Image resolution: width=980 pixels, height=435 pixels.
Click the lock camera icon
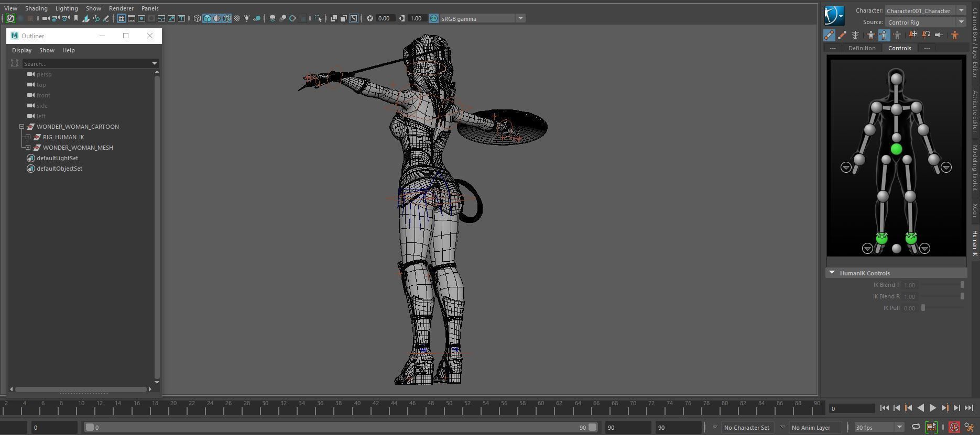56,18
